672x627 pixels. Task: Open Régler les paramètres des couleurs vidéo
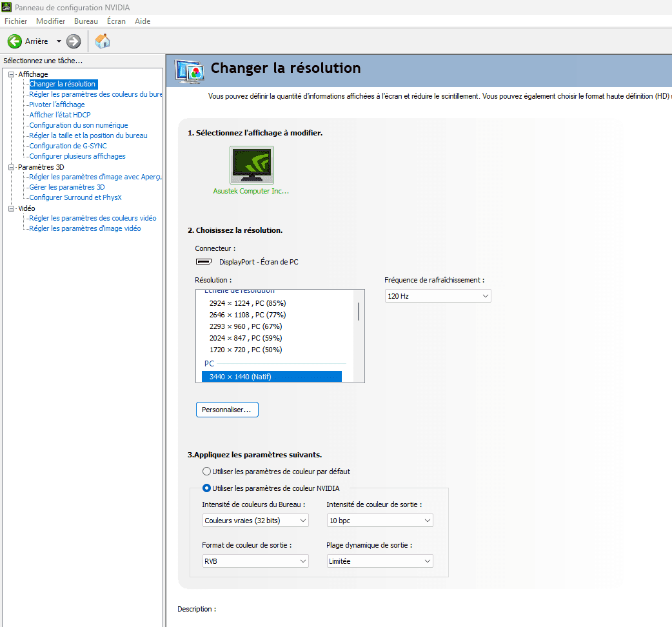(93, 218)
